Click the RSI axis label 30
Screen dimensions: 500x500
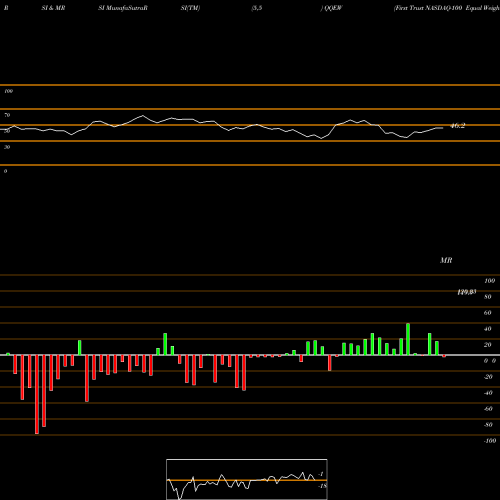7,147
